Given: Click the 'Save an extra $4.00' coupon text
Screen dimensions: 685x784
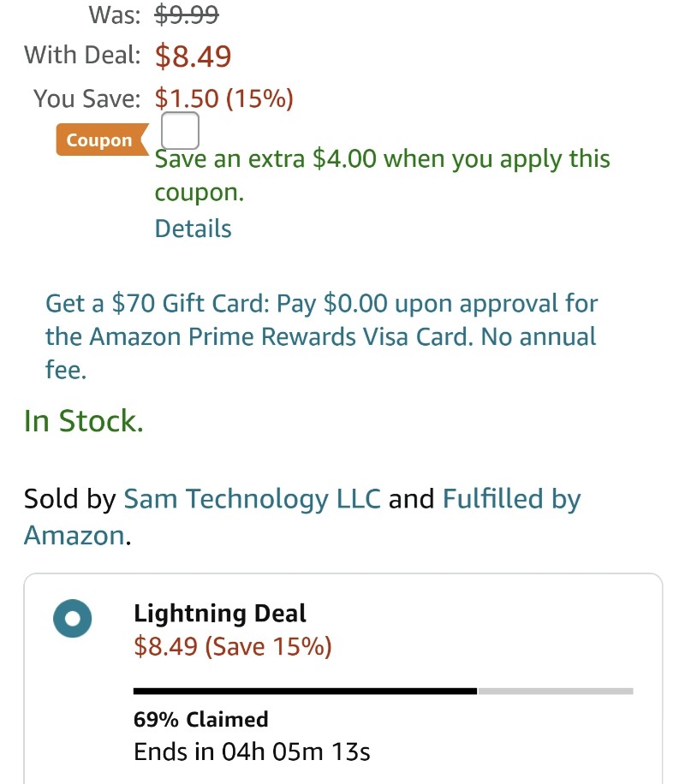Looking at the screenshot, I should [382, 175].
